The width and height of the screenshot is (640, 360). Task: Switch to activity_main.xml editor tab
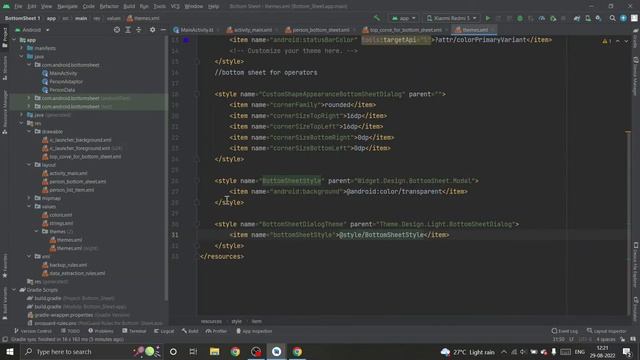[252, 30]
